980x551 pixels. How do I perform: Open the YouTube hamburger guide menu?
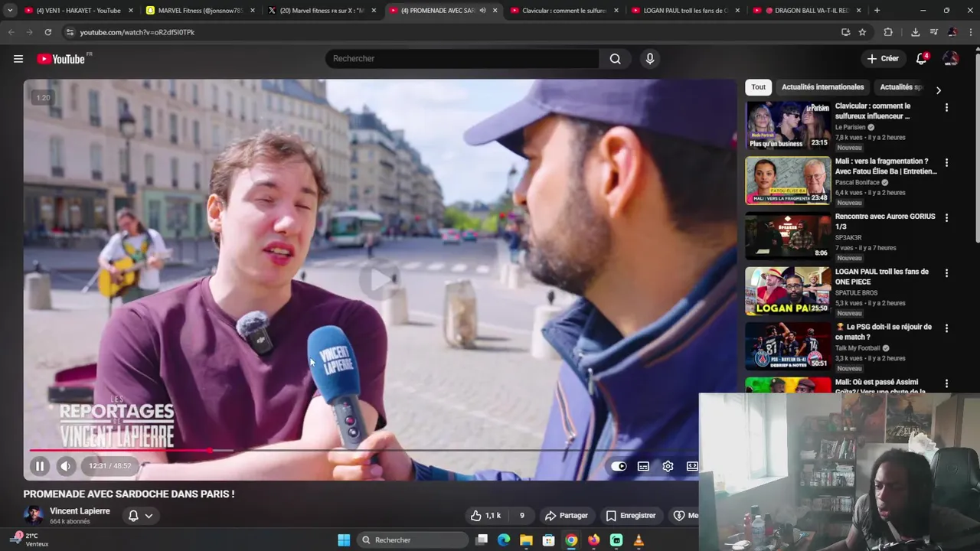click(18, 59)
